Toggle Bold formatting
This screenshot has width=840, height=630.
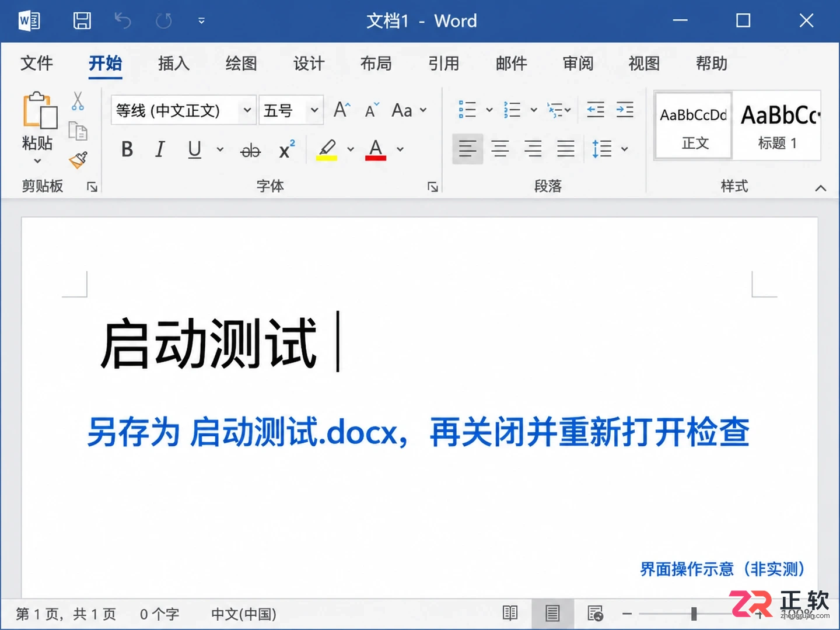(x=127, y=150)
